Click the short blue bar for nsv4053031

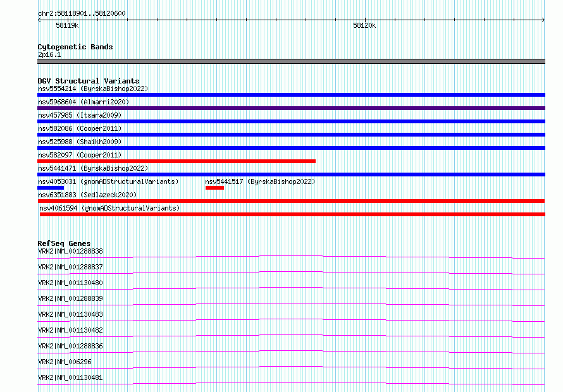(x=51, y=188)
